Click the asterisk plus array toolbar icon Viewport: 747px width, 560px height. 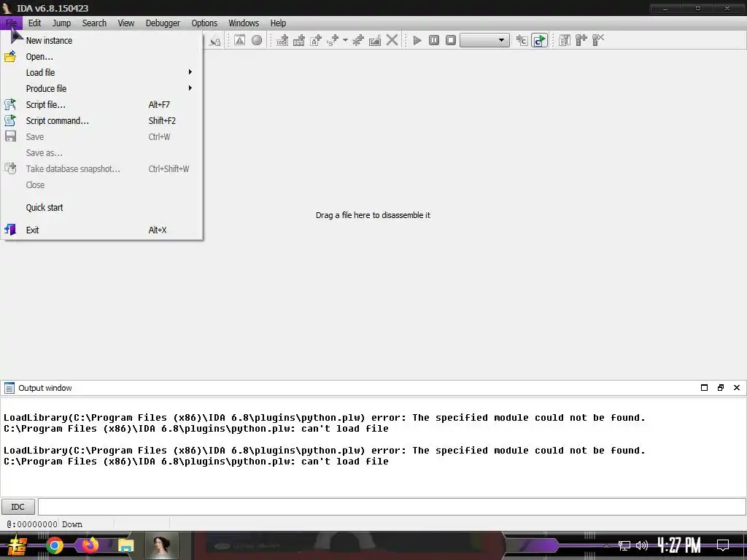tap(357, 41)
